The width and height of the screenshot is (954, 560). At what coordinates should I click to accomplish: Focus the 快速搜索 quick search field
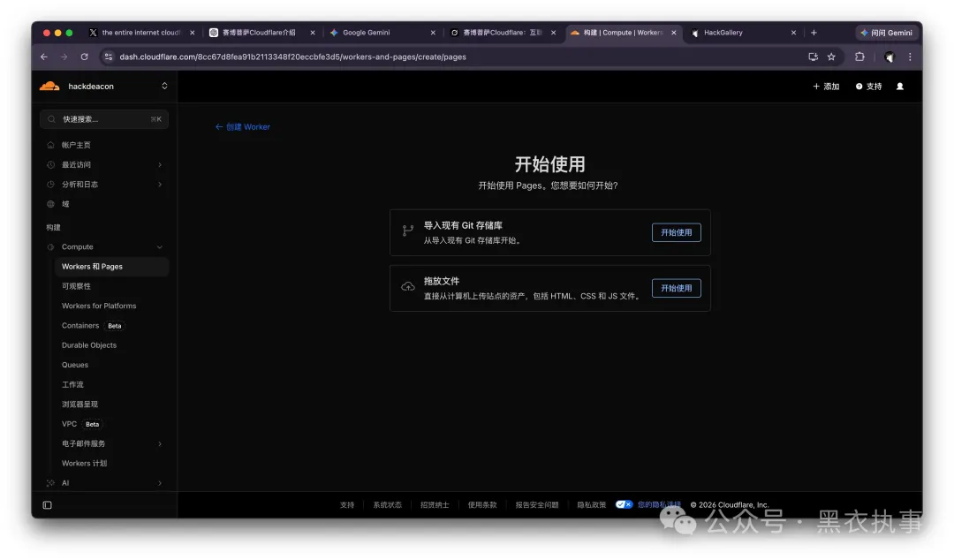pyautogui.click(x=104, y=119)
